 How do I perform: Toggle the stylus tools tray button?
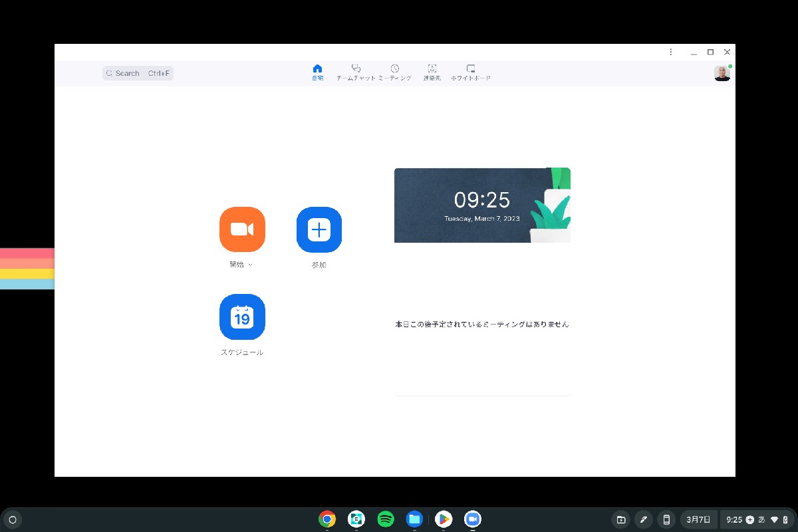pos(643,519)
